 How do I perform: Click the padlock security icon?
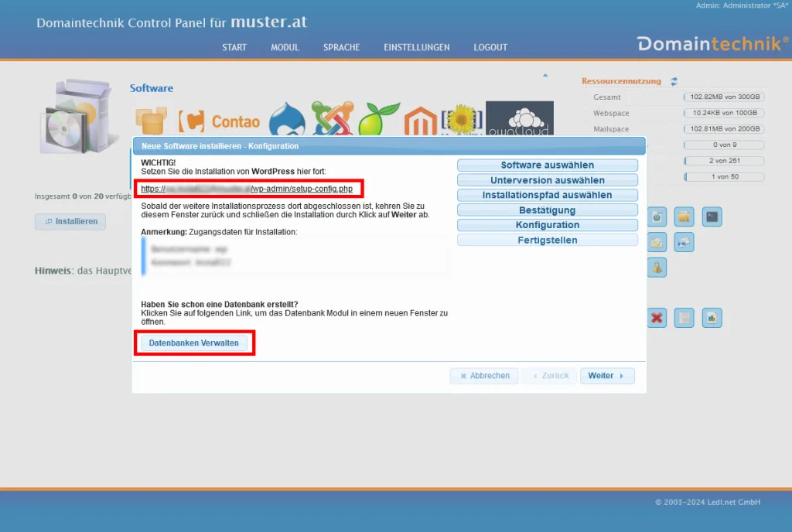tap(657, 268)
